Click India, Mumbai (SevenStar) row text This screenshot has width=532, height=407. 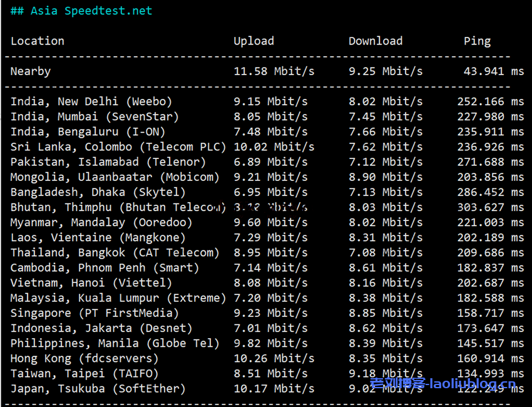95,116
